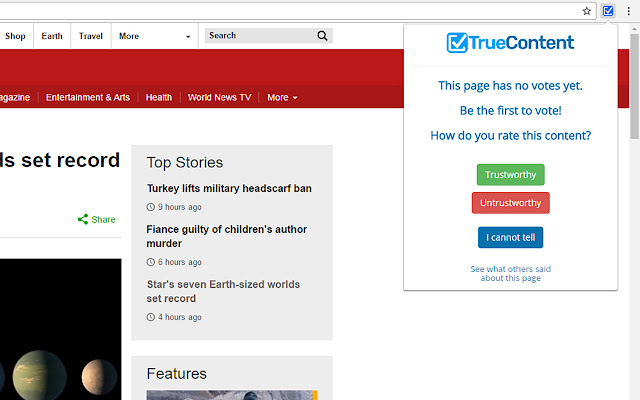Go to World News TV section

click(219, 98)
